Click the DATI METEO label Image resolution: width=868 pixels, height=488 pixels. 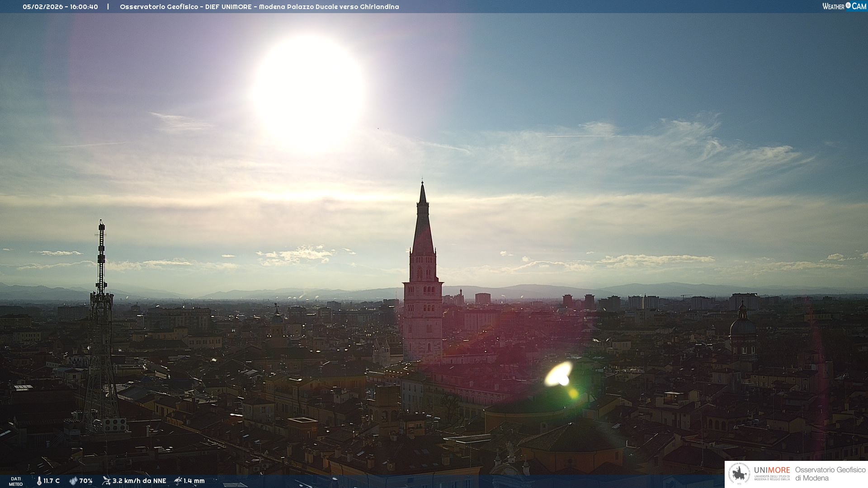pyautogui.click(x=16, y=481)
